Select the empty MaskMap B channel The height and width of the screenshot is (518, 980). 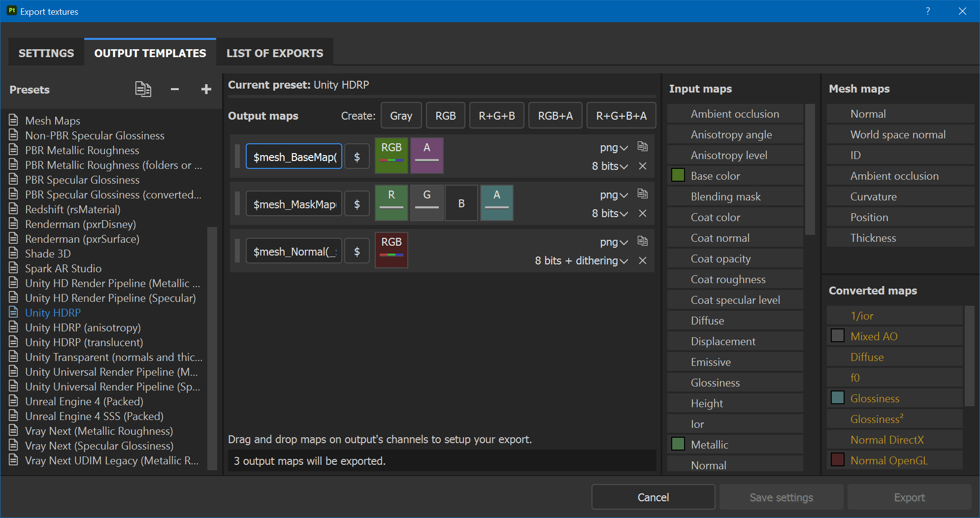pyautogui.click(x=461, y=203)
